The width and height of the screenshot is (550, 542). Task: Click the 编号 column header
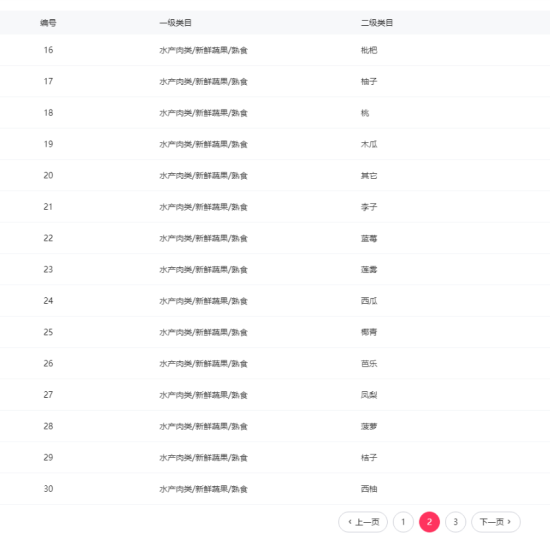48,23
